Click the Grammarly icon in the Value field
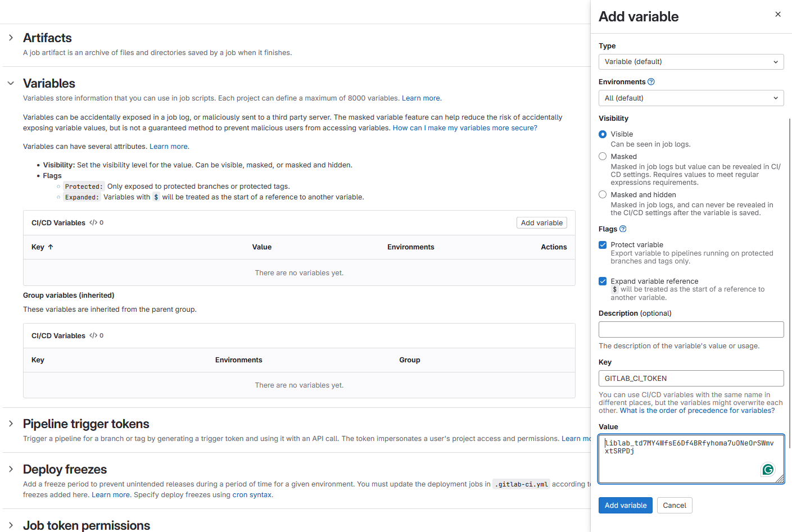This screenshot has width=792, height=532. (x=768, y=469)
